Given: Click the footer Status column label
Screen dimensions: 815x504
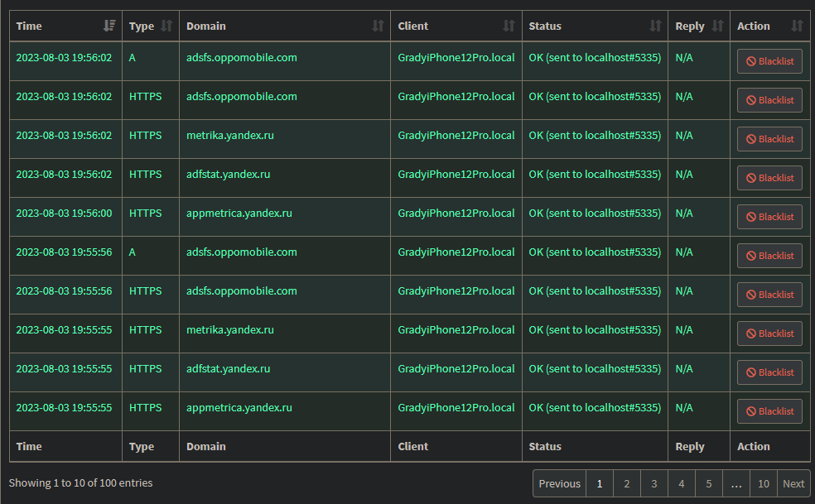Looking at the screenshot, I should (545, 446).
